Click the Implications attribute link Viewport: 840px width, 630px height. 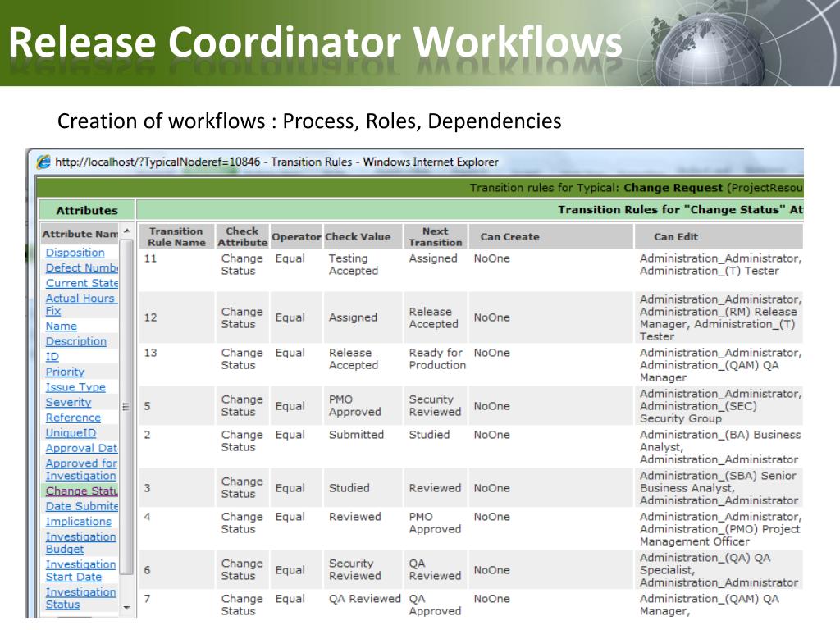coord(78,521)
